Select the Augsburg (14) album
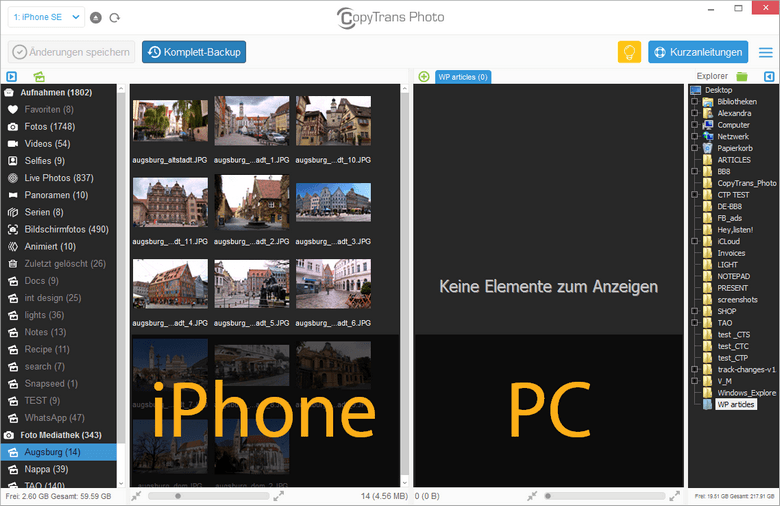This screenshot has height=506, width=780. 59,452
